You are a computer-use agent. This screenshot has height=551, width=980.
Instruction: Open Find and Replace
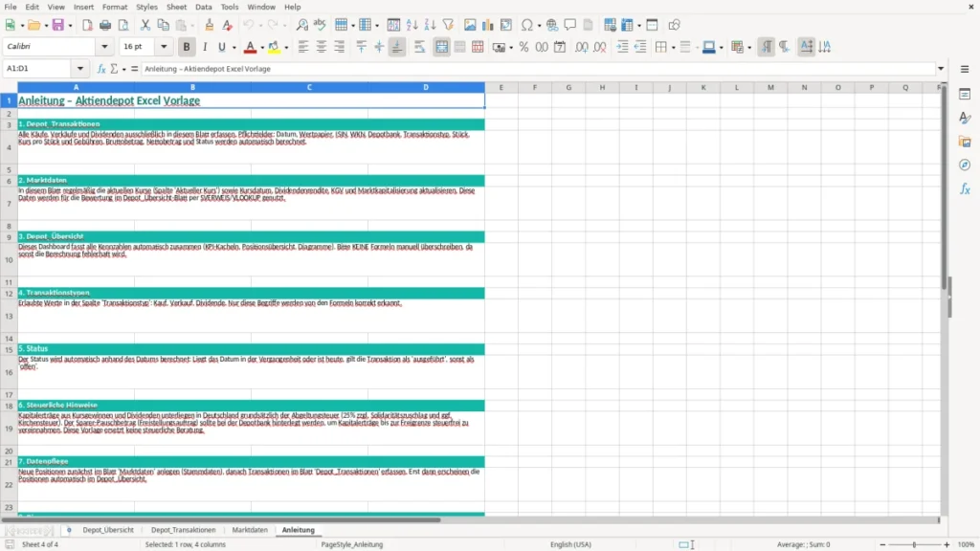click(x=301, y=25)
